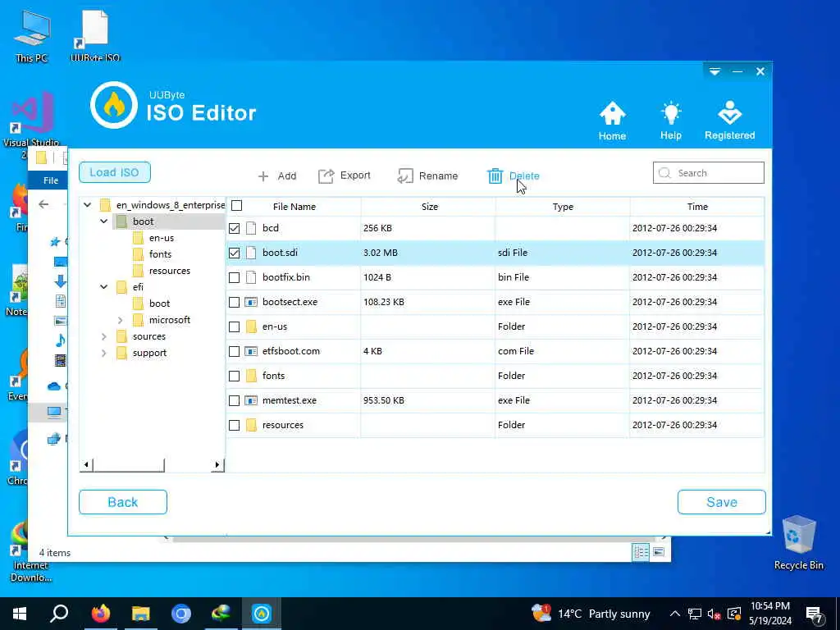The height and width of the screenshot is (630, 840).
Task: Click the resources folder icon in list
Action: [251, 426]
